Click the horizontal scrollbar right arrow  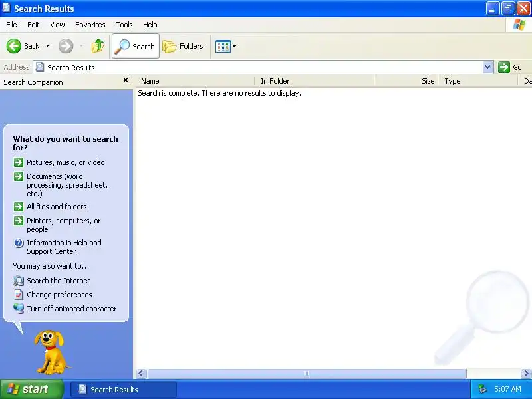[x=526, y=374]
